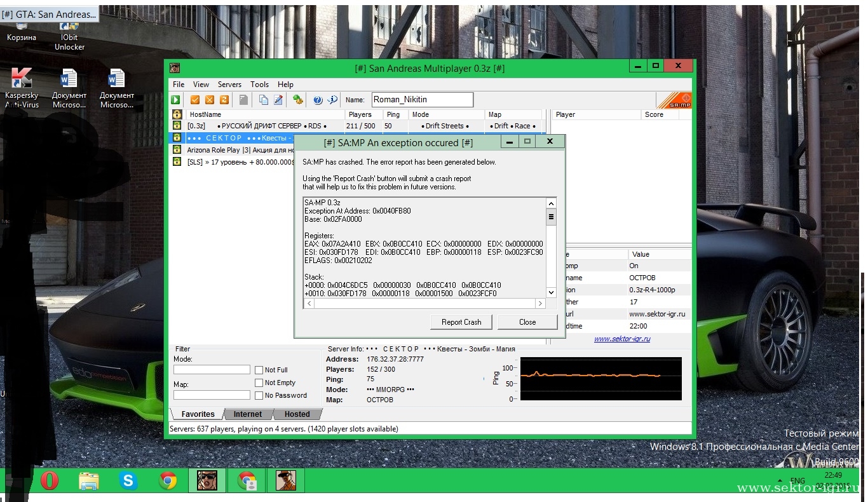The height and width of the screenshot is (502, 868).
Task: Open the Tools menu
Action: coord(259,84)
